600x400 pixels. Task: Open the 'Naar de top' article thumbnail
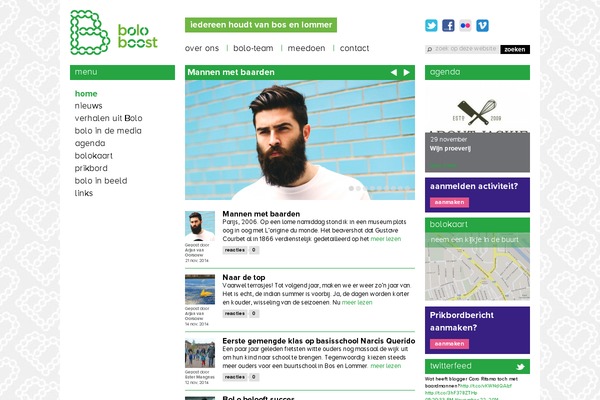pos(200,289)
